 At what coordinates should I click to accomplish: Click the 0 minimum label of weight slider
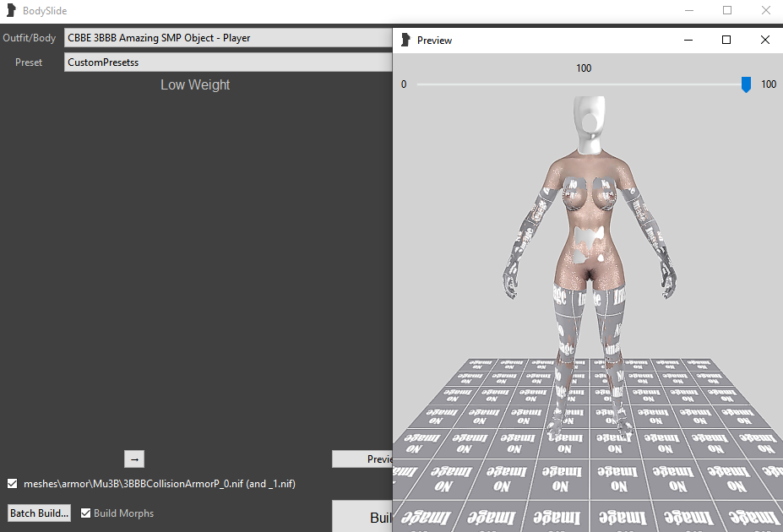click(x=404, y=84)
